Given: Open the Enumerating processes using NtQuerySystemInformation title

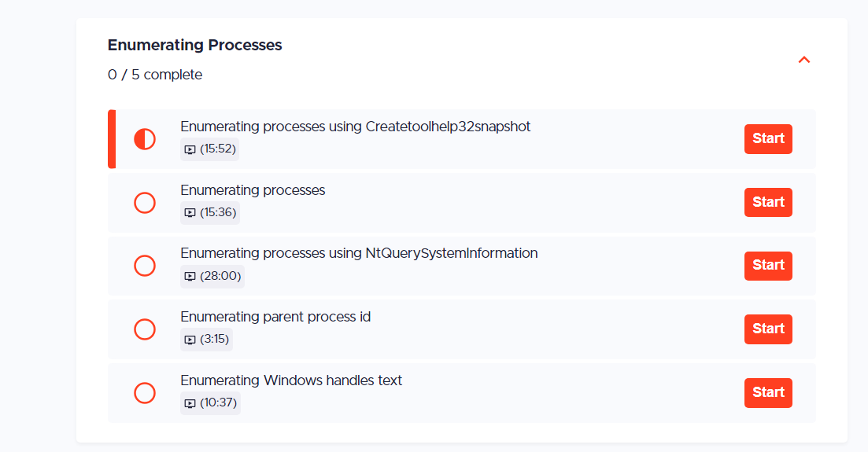Looking at the screenshot, I should [359, 253].
